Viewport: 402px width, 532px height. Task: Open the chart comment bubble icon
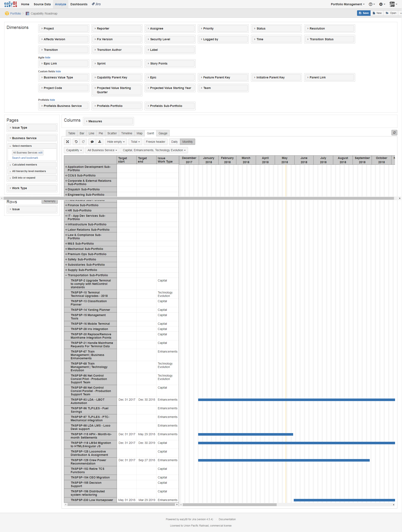[92, 142]
